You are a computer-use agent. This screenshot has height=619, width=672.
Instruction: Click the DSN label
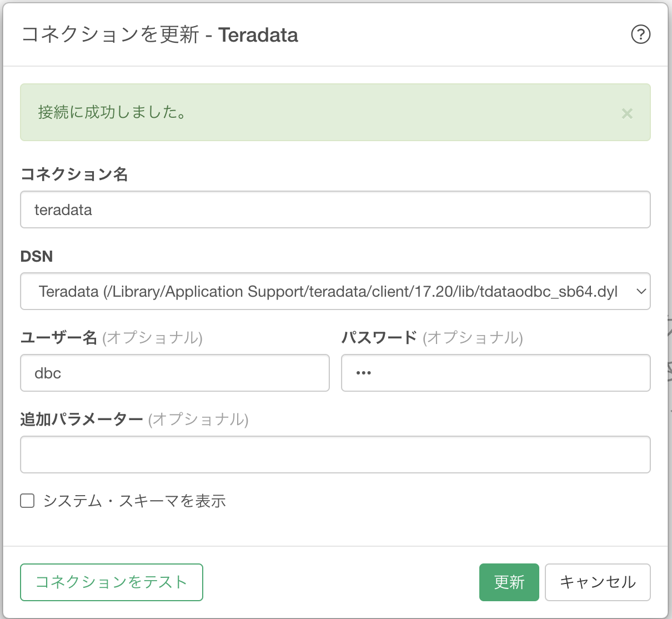pos(37,256)
